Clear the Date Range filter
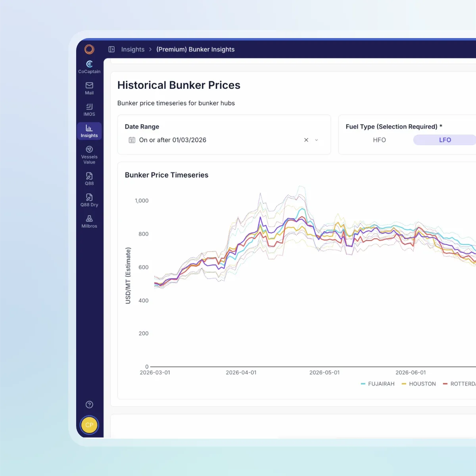 [306, 140]
